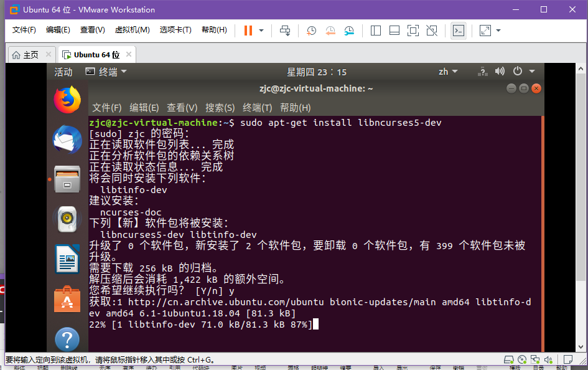Open Ubuntu Software from the dock

67,299
